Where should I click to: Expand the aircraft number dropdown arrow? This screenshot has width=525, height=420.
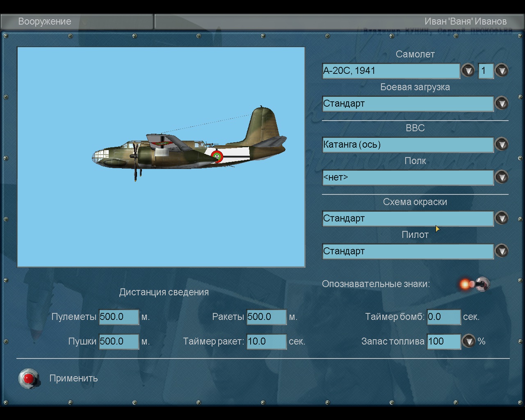(x=502, y=71)
